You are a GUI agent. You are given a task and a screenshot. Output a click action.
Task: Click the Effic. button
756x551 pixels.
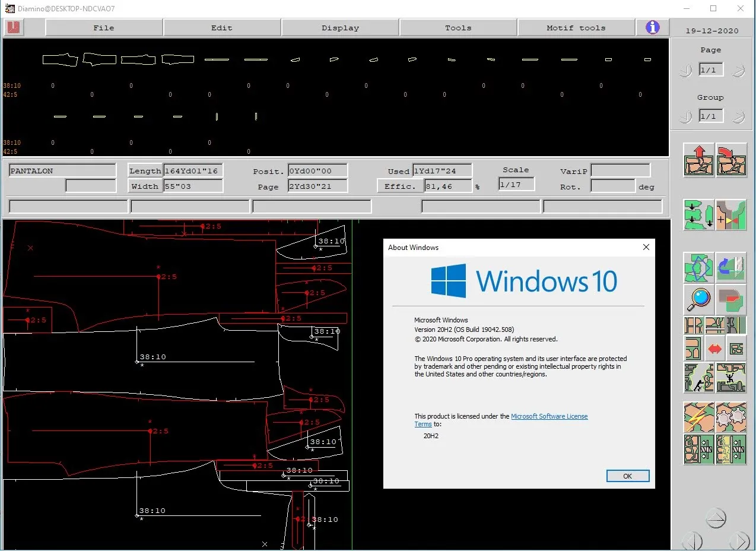[x=399, y=186]
